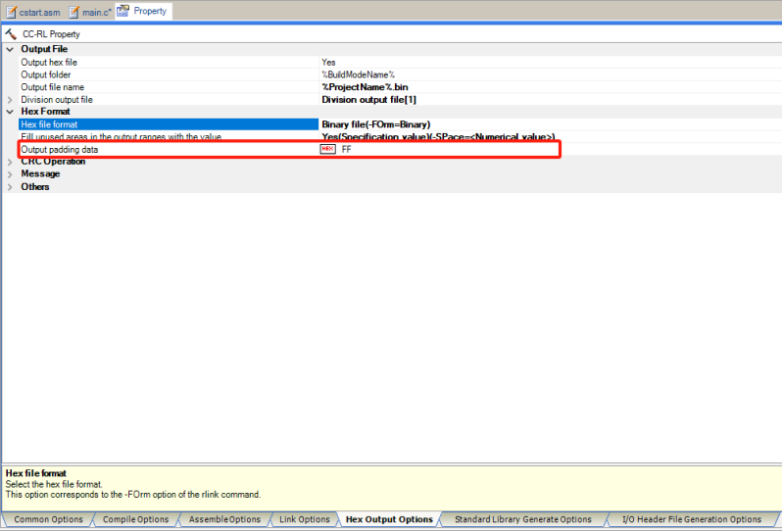Click the main.c file icon

coord(73,12)
